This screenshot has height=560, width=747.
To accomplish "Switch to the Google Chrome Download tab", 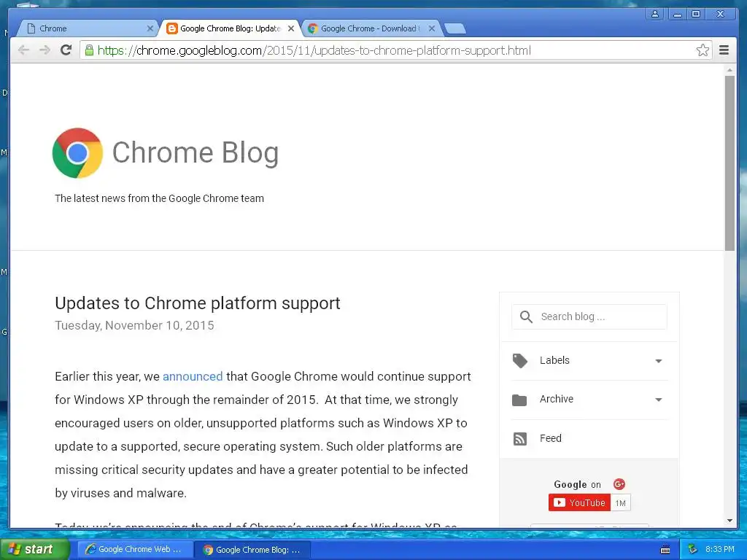I will pyautogui.click(x=370, y=28).
